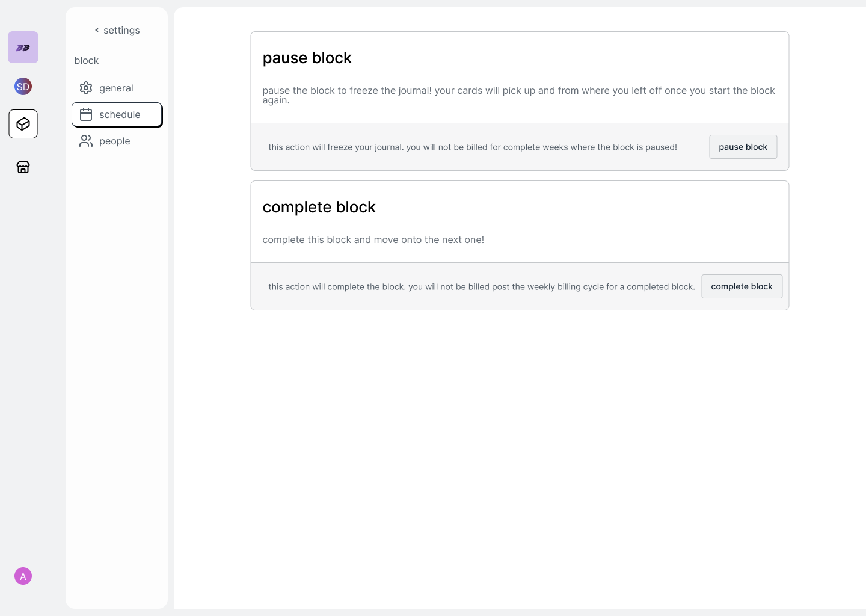Select the cube block icon in left rail
The height and width of the screenshot is (616, 866).
[23, 124]
